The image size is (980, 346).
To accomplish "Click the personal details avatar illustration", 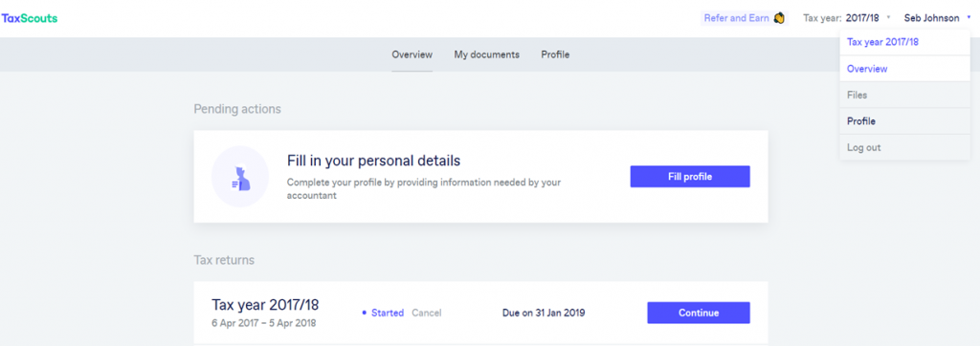I will (240, 177).
